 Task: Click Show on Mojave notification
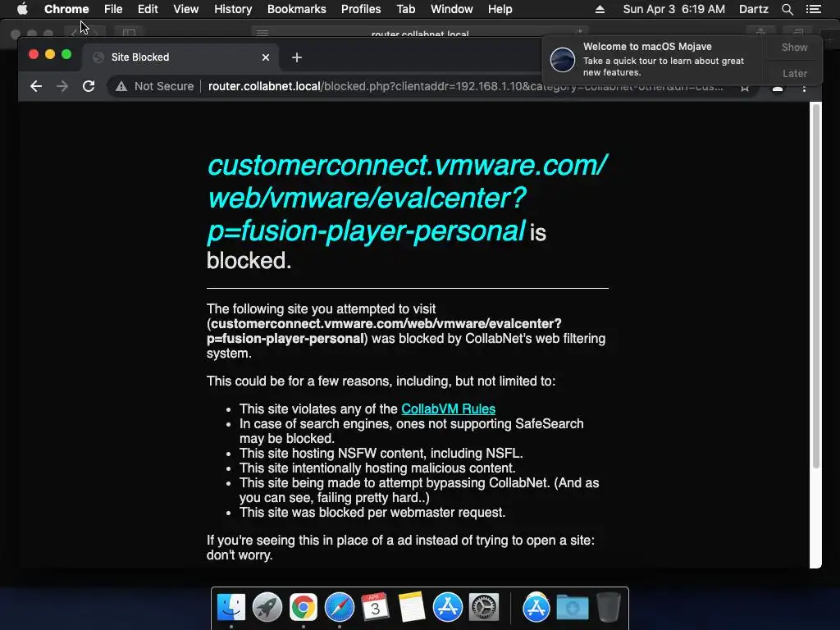click(x=794, y=47)
